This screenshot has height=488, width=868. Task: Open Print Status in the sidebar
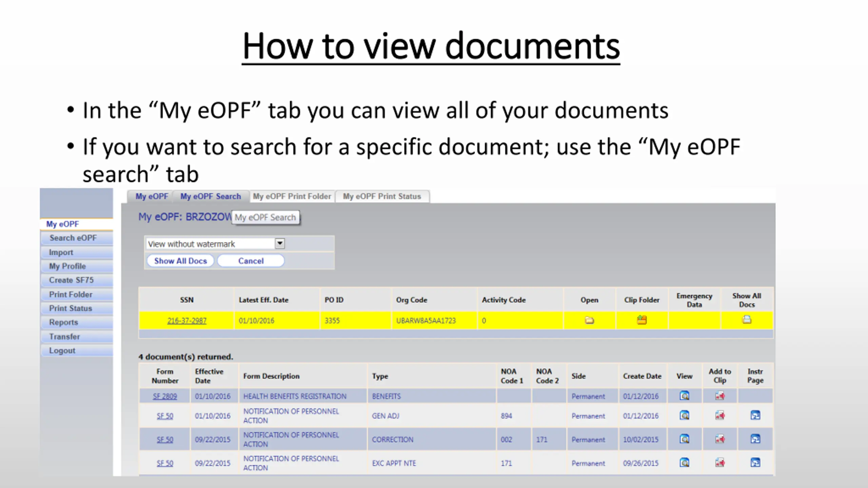(76, 308)
